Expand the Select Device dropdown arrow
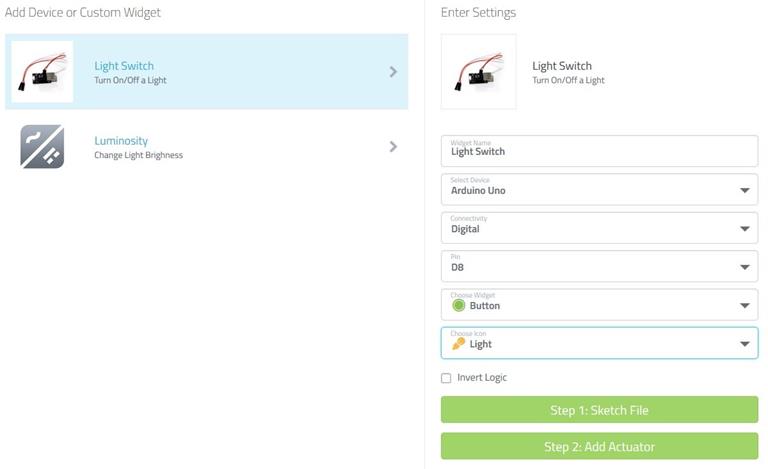The image size is (768, 469). point(744,190)
